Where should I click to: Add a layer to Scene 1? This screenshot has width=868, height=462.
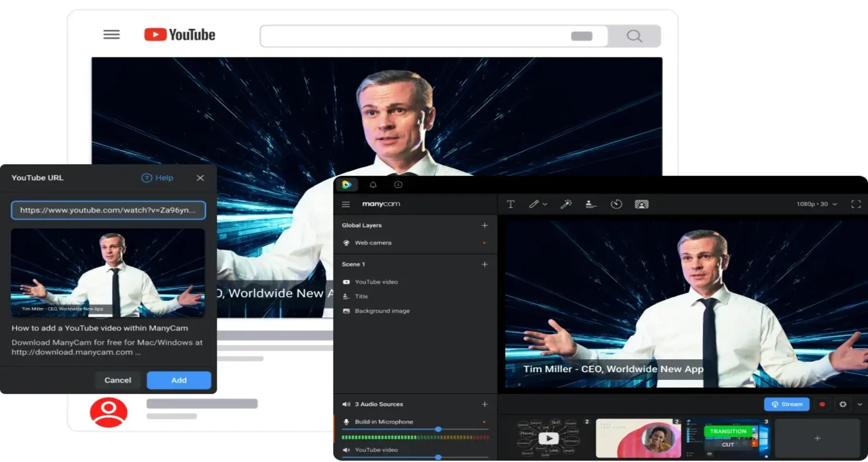485,264
